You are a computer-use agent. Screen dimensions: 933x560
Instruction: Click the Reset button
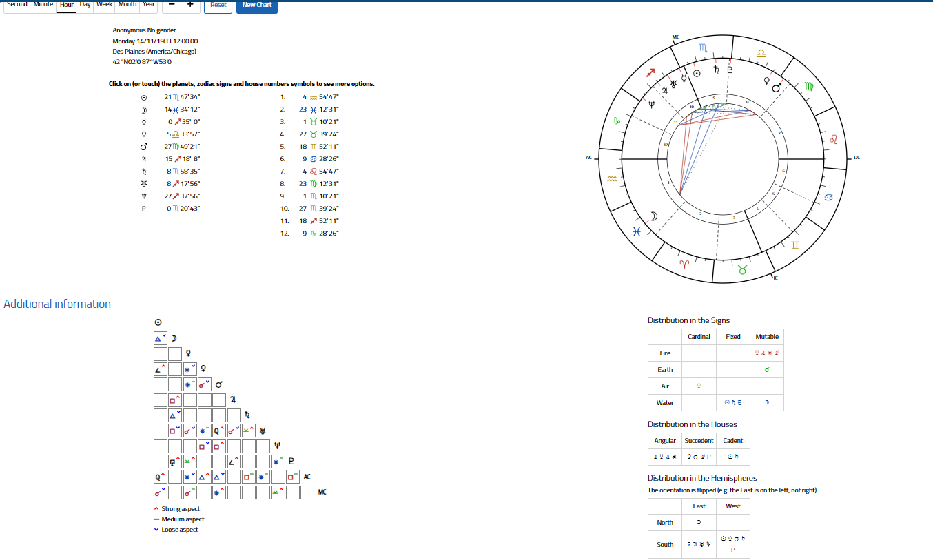[x=218, y=5]
